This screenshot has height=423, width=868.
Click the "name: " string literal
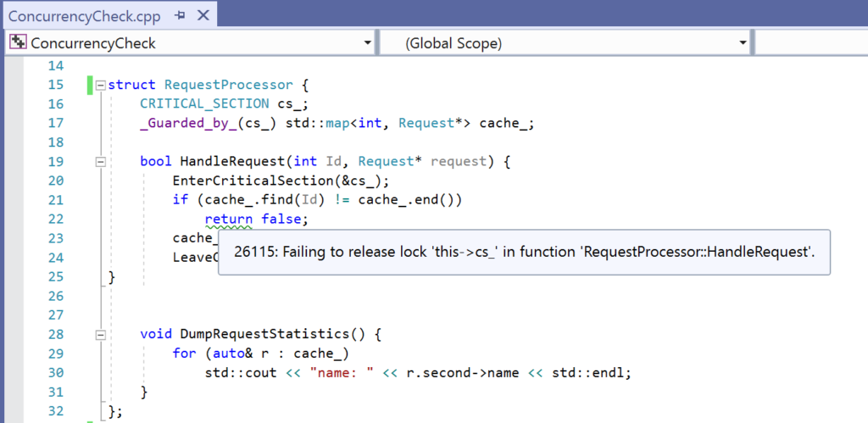(x=342, y=372)
